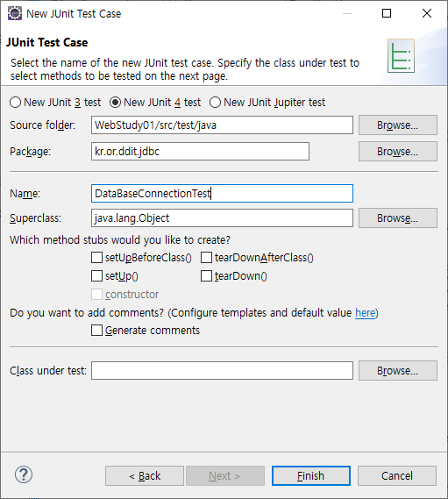Browse for the Source folder
Viewport: 448px width, 499px height.
[x=398, y=125]
